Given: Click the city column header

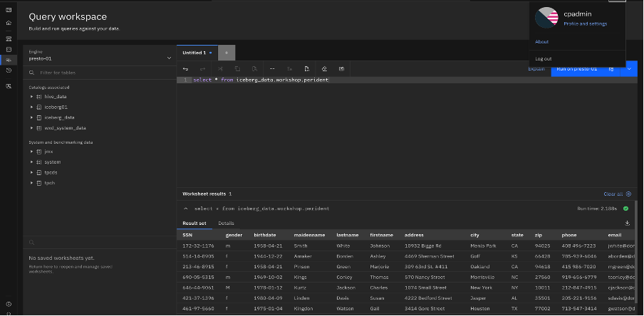Looking at the screenshot, I should (x=474, y=235).
